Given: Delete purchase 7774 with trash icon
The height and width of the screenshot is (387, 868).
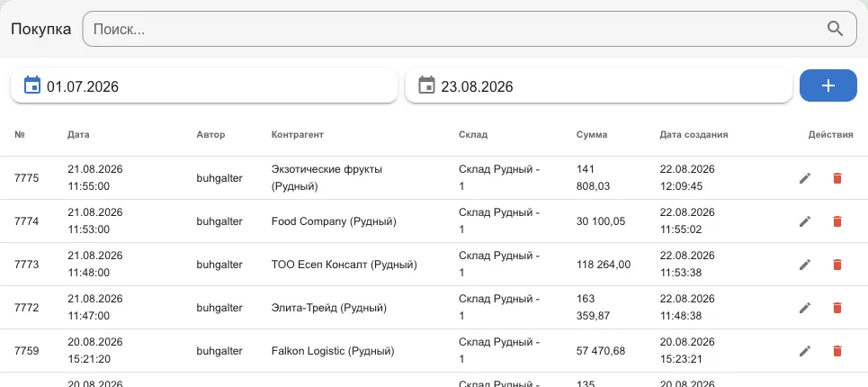Looking at the screenshot, I should pos(837,221).
